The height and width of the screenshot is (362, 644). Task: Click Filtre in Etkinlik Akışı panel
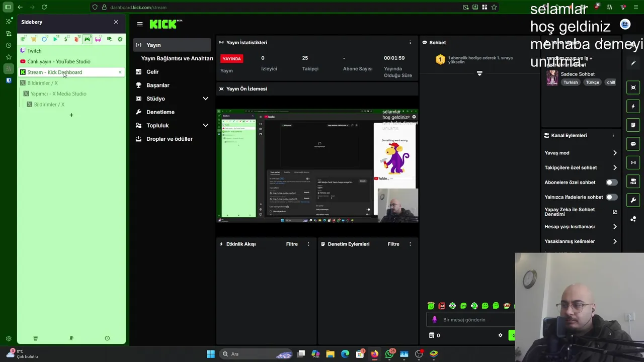(292, 244)
